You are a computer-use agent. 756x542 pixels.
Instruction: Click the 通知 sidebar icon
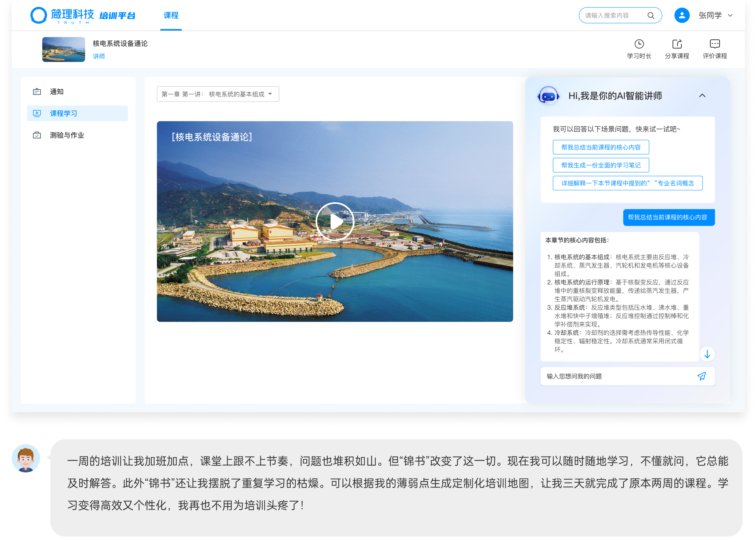coord(37,92)
